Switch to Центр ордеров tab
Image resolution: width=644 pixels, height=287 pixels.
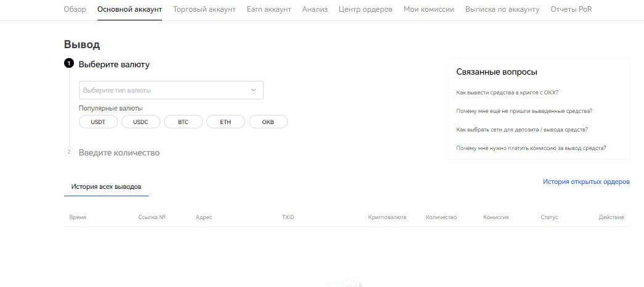[x=365, y=9]
